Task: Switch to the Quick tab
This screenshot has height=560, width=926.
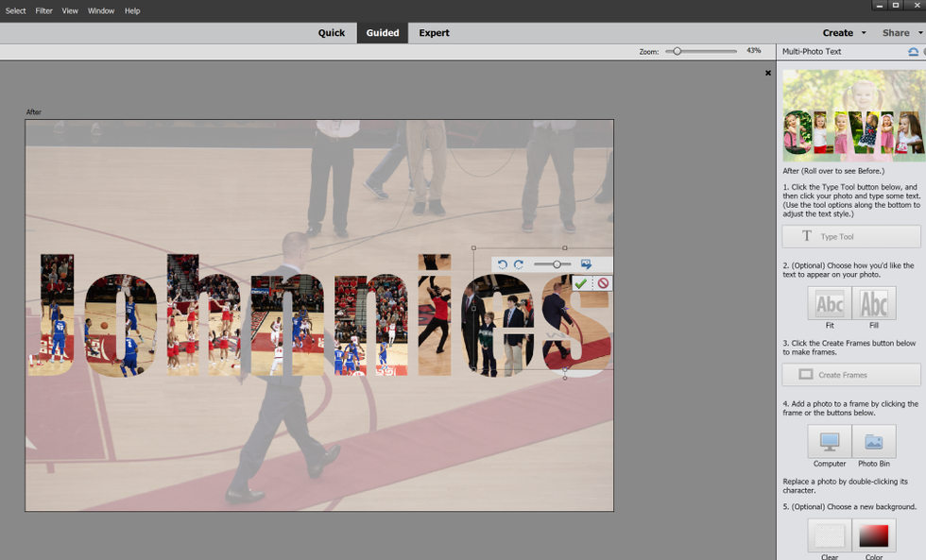Action: pos(332,33)
